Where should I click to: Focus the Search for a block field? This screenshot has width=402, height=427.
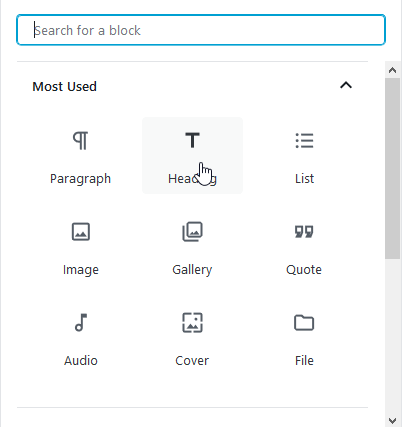(x=201, y=30)
